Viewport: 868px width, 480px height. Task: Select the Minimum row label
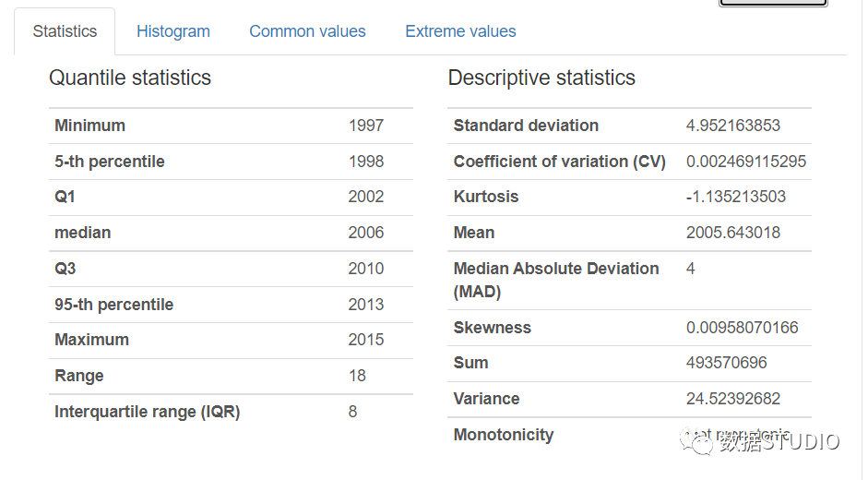click(89, 126)
